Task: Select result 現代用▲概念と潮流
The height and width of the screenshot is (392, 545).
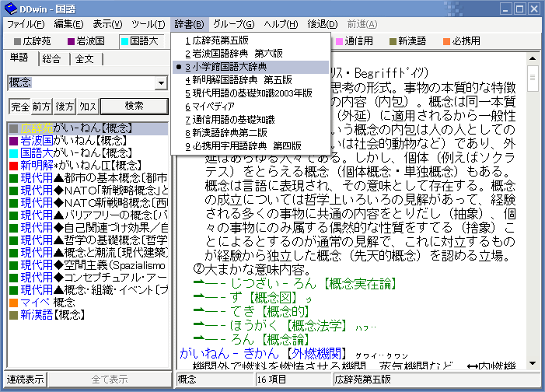Action: (88, 253)
